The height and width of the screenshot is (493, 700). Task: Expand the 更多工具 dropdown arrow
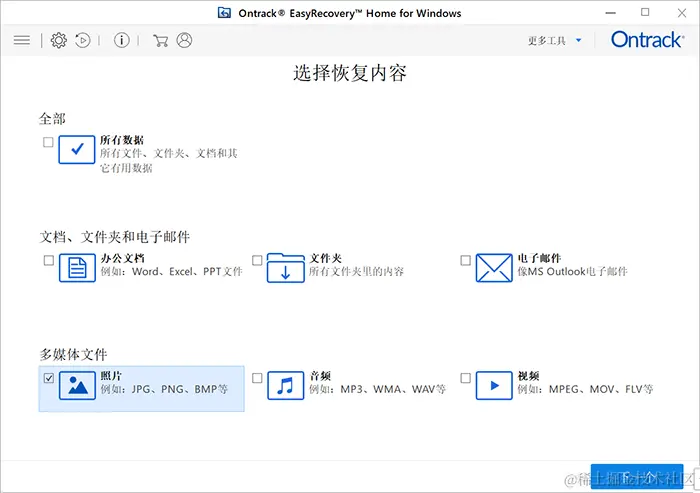pyautogui.click(x=579, y=41)
